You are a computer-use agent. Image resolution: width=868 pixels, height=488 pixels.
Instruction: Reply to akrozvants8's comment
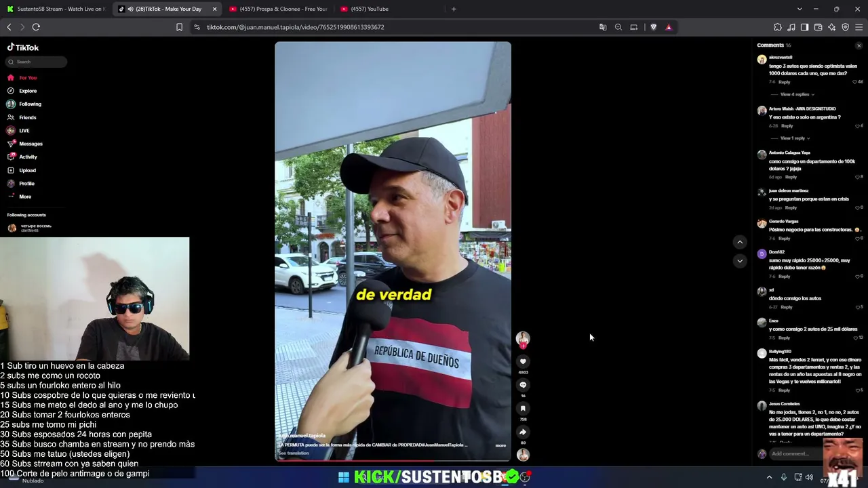click(x=784, y=82)
